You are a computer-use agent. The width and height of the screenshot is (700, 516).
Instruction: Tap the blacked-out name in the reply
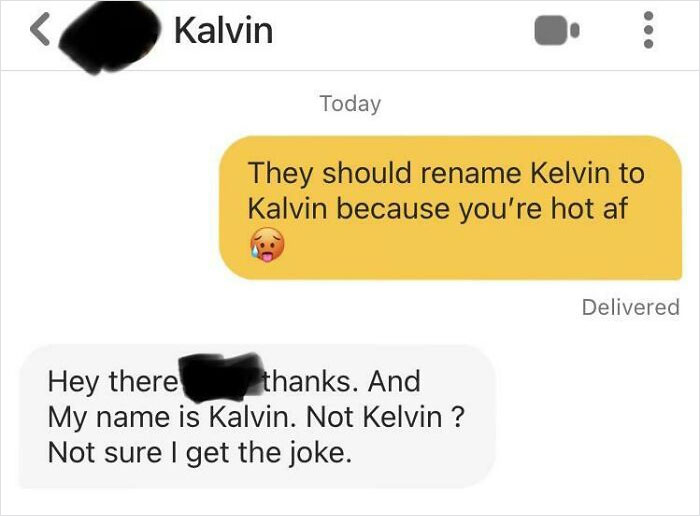(220, 376)
